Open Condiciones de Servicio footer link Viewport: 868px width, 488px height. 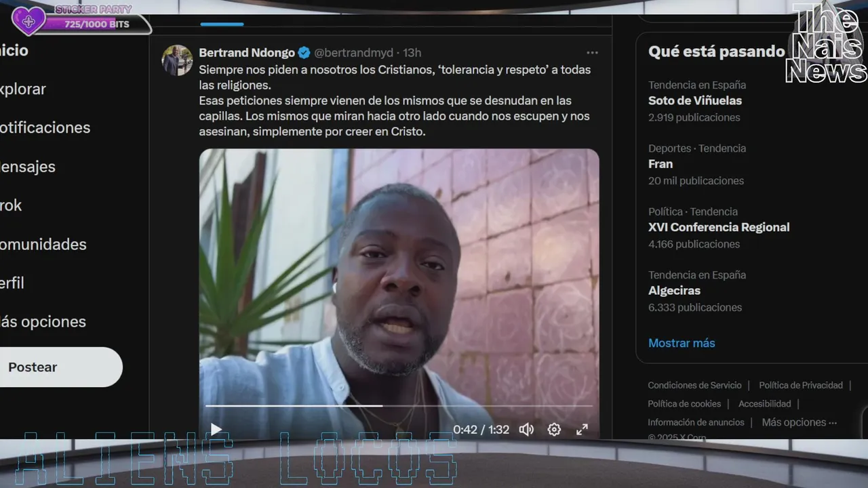694,385
